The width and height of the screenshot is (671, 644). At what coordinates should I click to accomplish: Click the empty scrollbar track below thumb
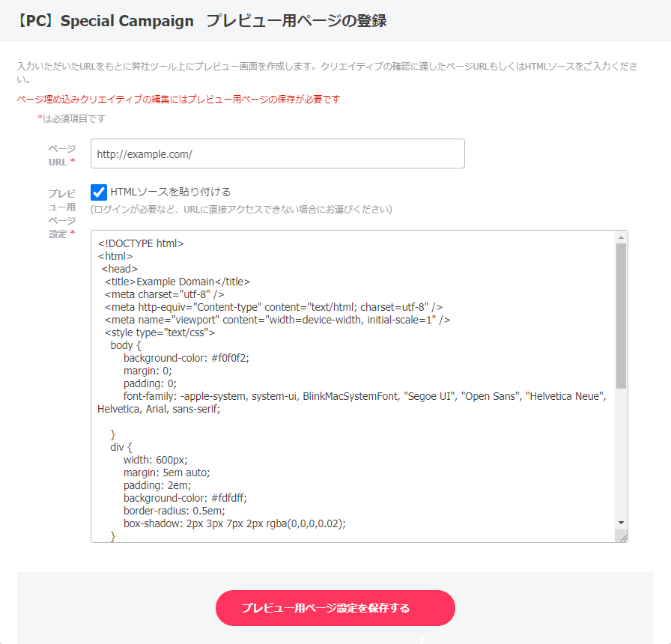(621, 449)
